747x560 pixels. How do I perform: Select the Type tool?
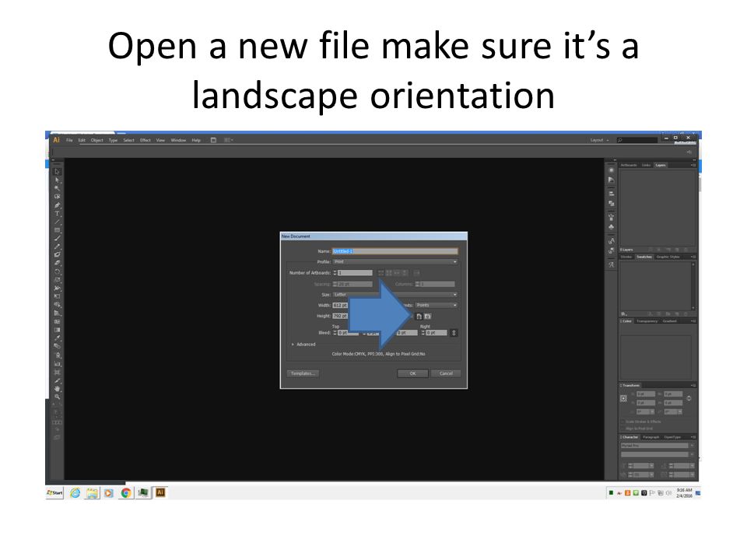pyautogui.click(x=57, y=213)
